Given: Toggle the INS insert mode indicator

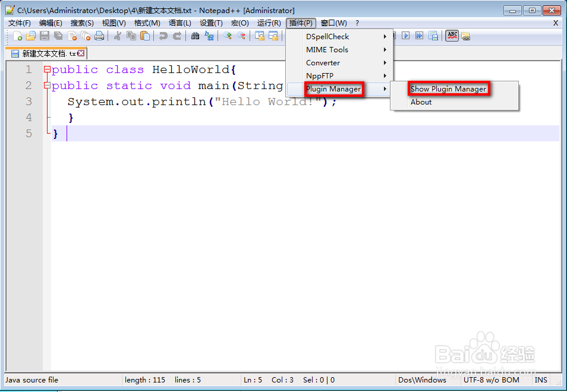Looking at the screenshot, I should 541,380.
